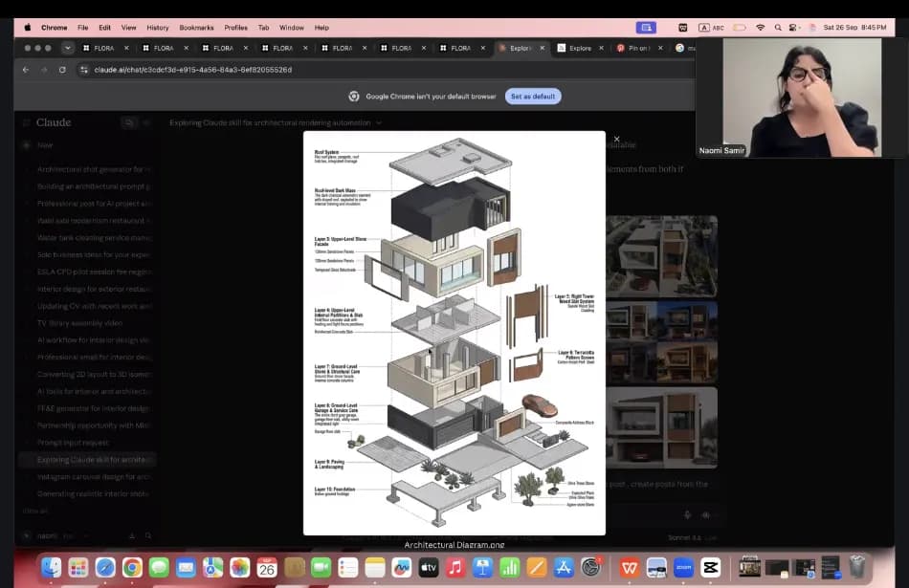This screenshot has height=588, width=909.
Task: Click the exploded architectural diagram image
Action: 454,333
